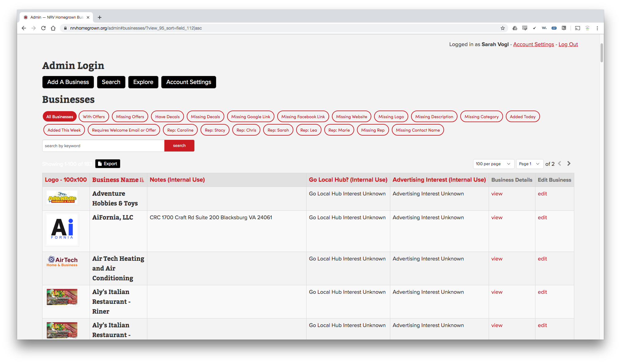The image size is (621, 364).
Task: Select the Missing Google Link filter
Action: click(251, 117)
